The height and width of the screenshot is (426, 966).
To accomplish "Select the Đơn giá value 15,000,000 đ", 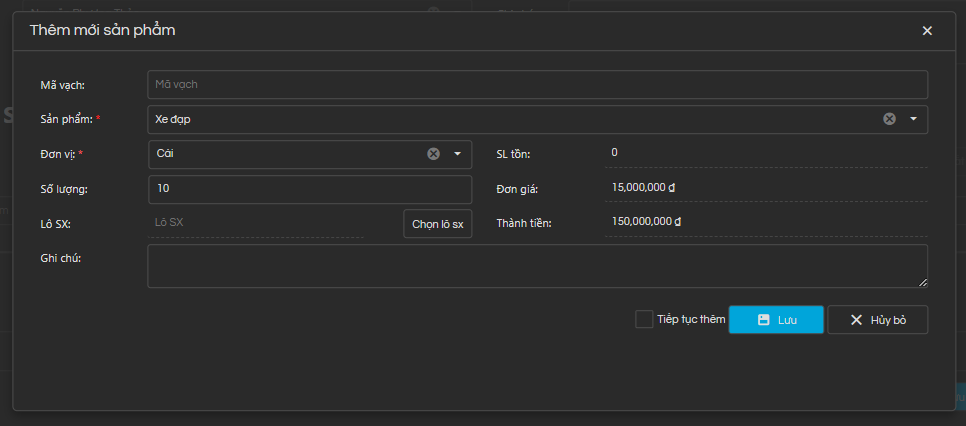I will tap(646, 188).
